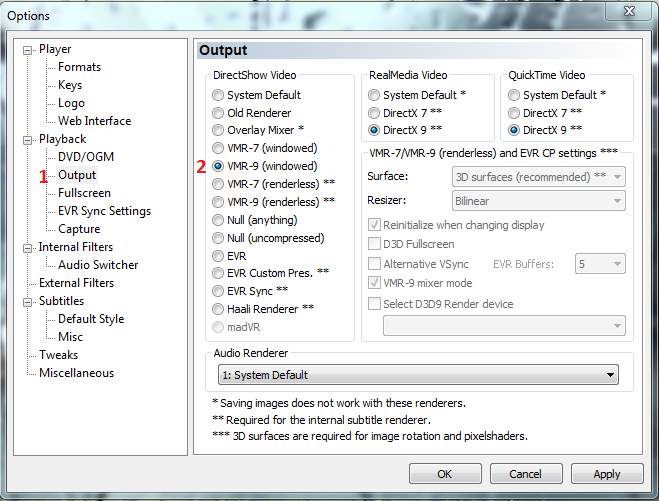
Task: Collapse the Player tree node
Action: point(27,50)
